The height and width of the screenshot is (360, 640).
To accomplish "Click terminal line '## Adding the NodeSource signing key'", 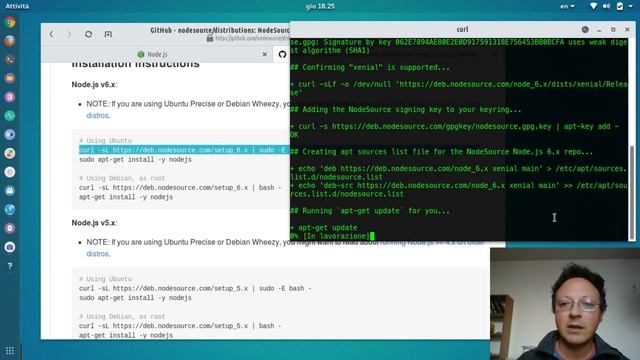I will [x=406, y=109].
